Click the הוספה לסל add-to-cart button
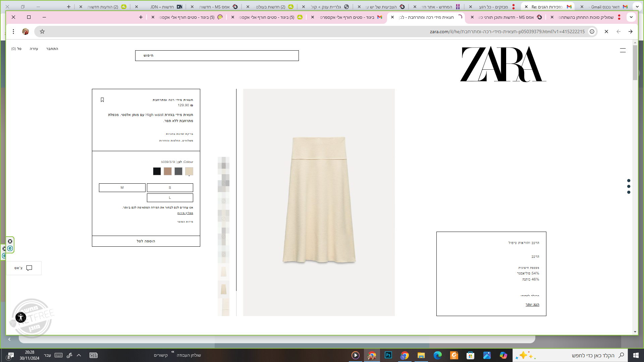644x362 pixels. [x=146, y=241]
